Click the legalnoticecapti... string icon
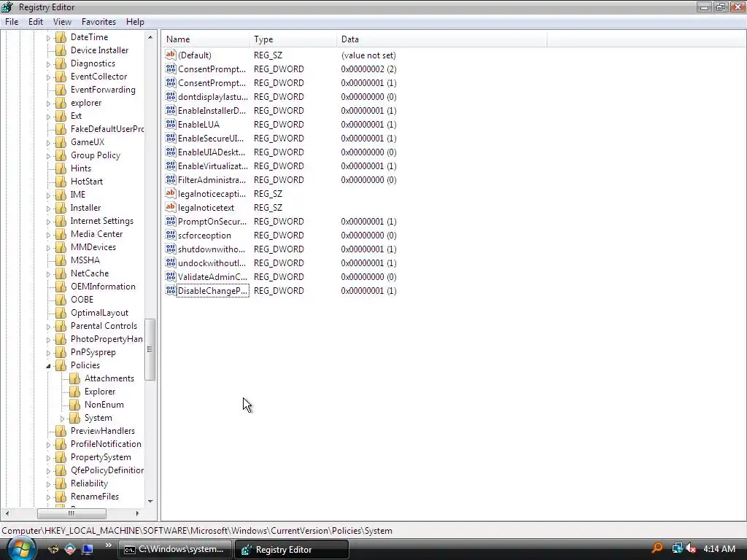The width and height of the screenshot is (747, 560). [x=171, y=194]
